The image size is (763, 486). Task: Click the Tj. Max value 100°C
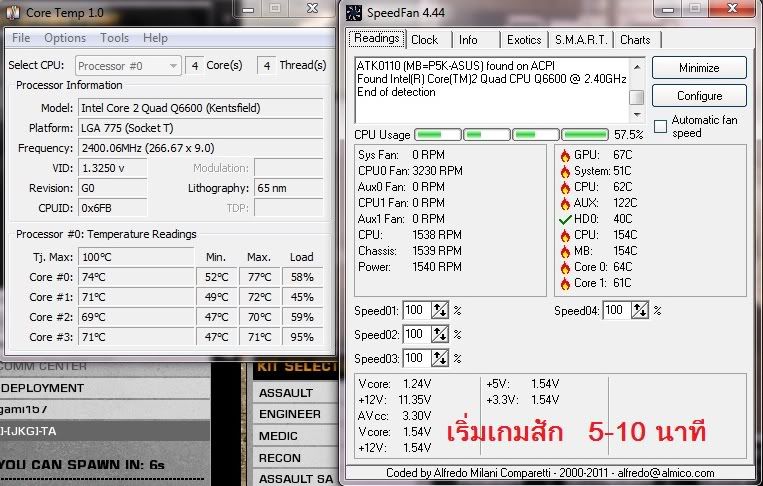point(136,257)
